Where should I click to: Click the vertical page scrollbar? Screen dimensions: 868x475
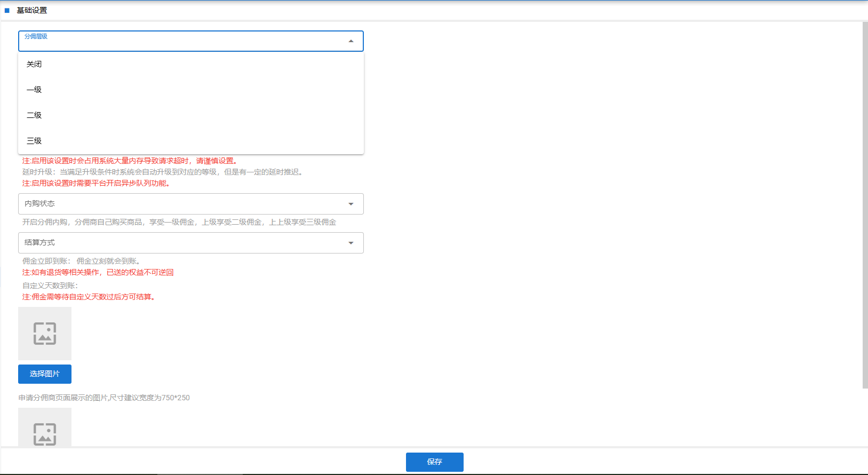(x=865, y=205)
